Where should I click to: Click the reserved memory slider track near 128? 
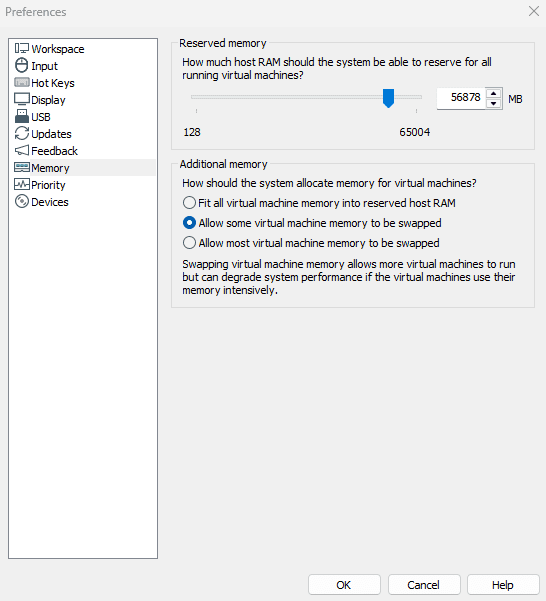pos(197,97)
